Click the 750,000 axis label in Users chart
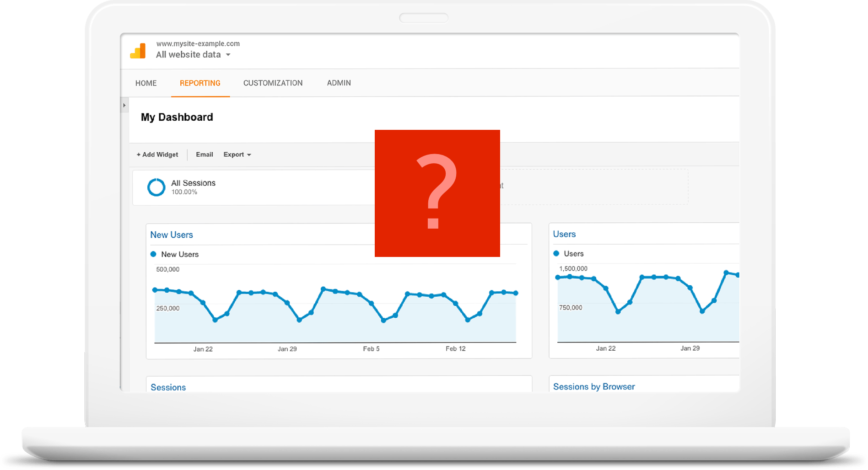The image size is (868, 470). 571,307
